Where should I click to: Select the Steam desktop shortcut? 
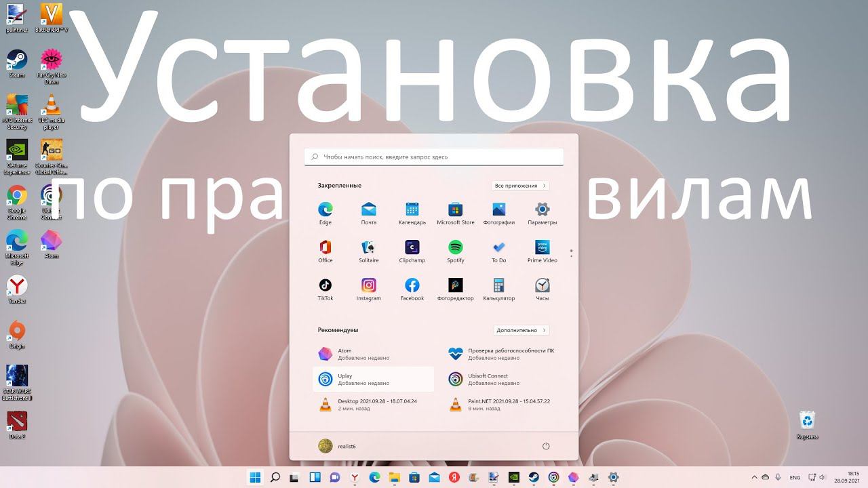tap(16, 64)
